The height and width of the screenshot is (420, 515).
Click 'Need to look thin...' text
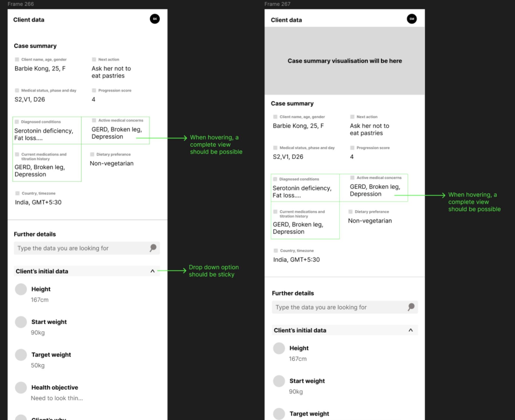(57, 398)
